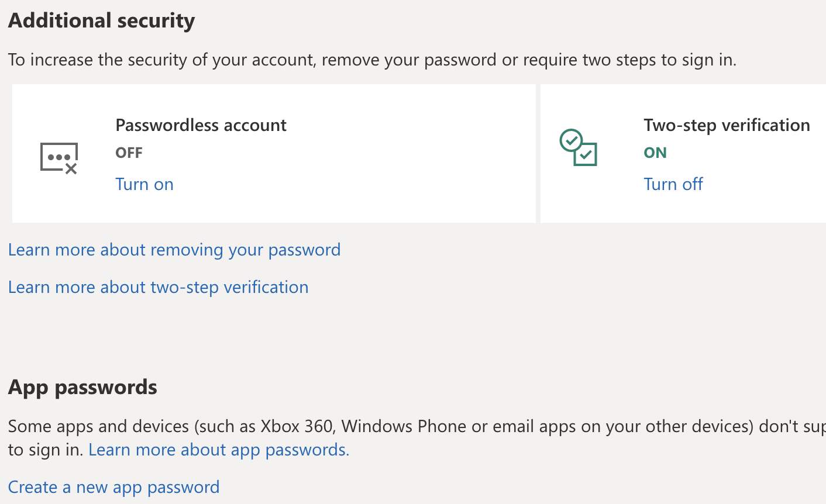
Task: Create a new app password
Action: pyautogui.click(x=114, y=487)
